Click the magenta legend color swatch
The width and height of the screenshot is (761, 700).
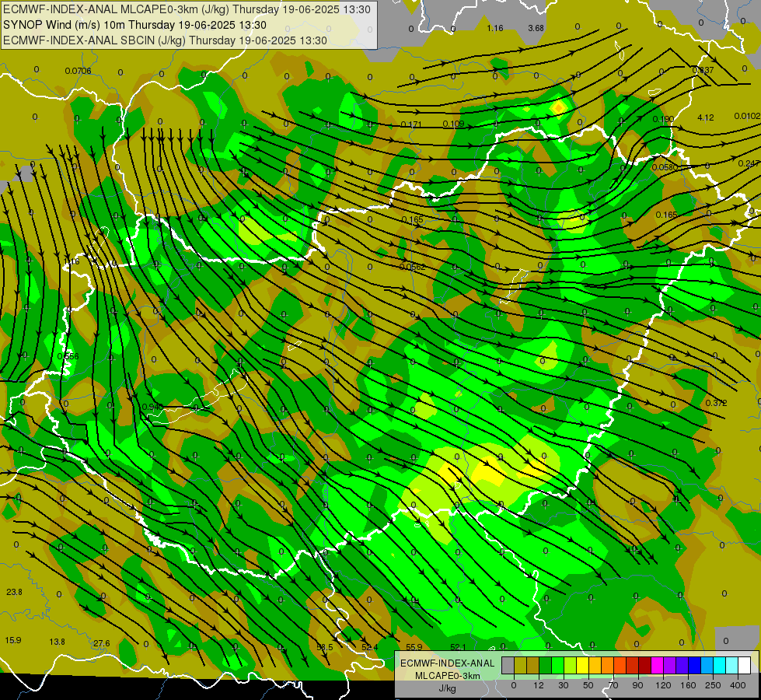click(x=658, y=665)
